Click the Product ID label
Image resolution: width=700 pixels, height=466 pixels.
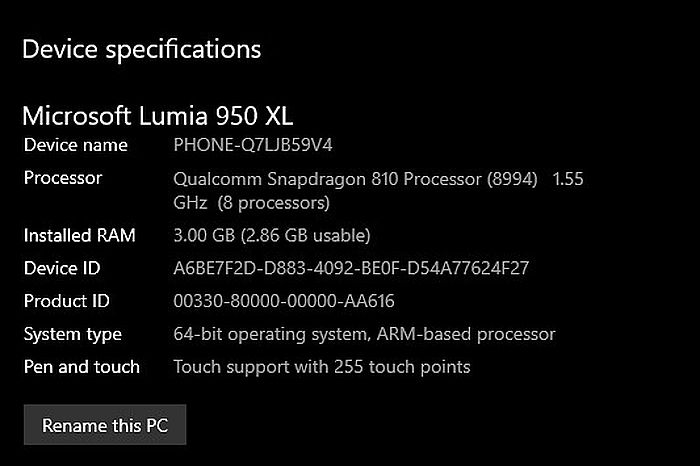67,301
